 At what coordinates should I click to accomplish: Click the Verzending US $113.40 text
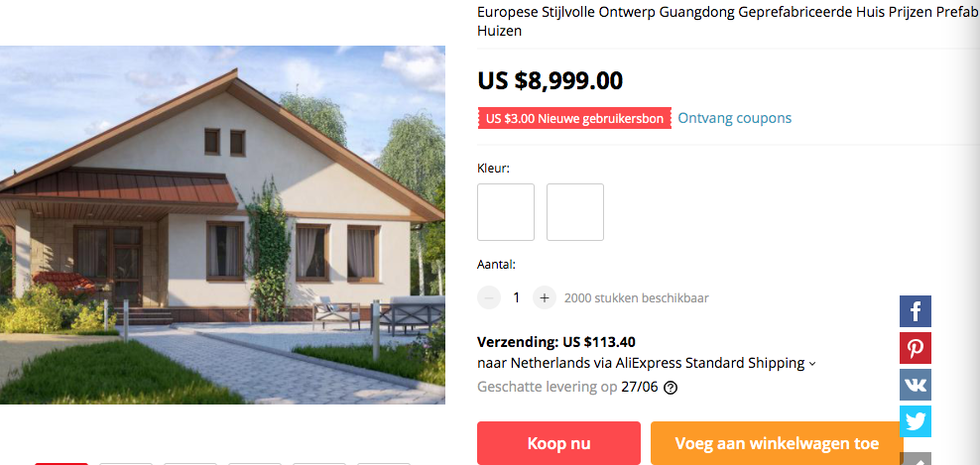click(x=556, y=342)
